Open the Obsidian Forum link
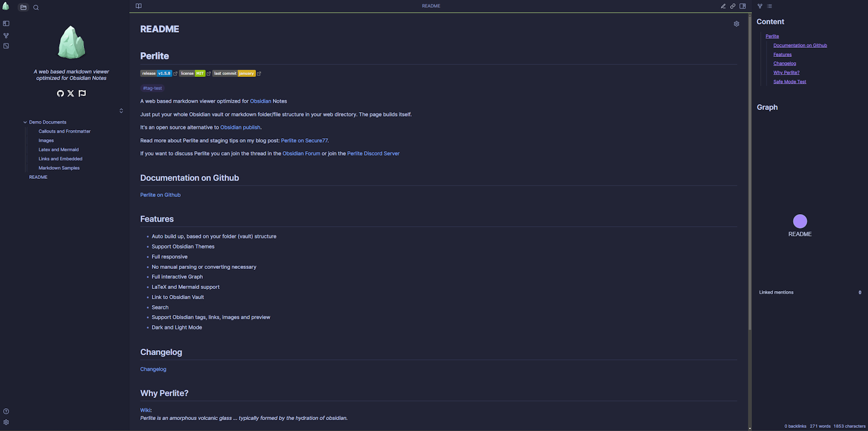868x431 pixels. [x=301, y=153]
